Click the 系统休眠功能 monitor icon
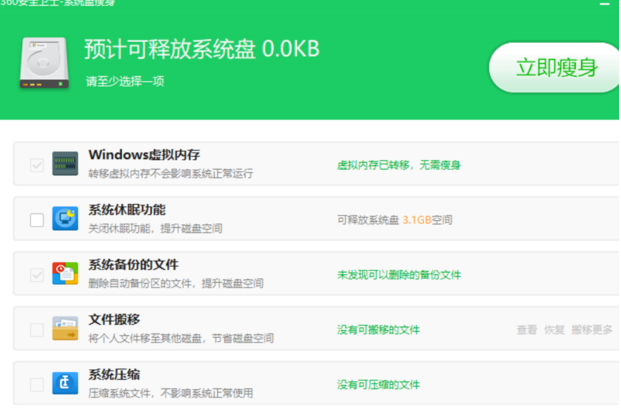This screenshot has height=411, width=621. [x=65, y=218]
